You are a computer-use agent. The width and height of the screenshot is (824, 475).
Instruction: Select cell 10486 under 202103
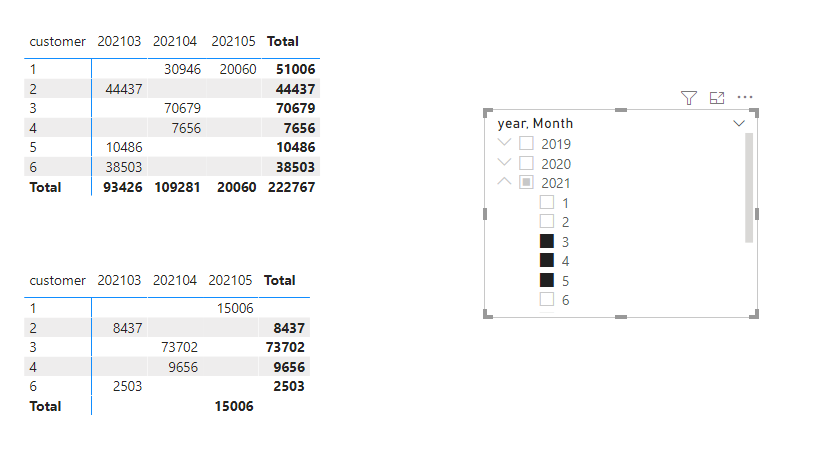124,148
